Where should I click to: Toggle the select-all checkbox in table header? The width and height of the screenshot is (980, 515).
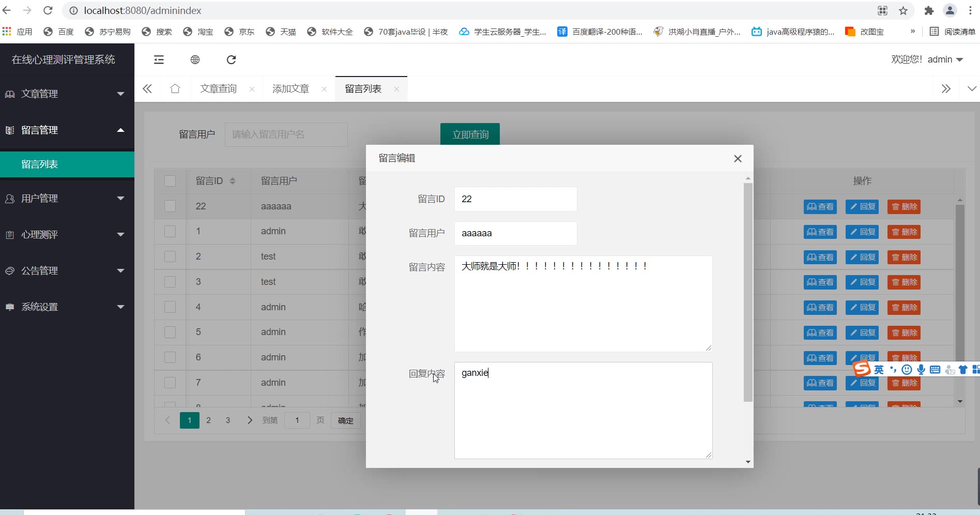pos(170,181)
